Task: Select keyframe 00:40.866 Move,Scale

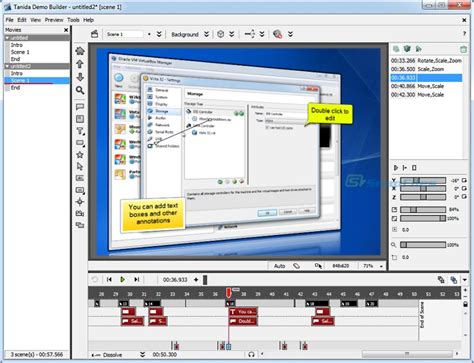Action: (426, 86)
